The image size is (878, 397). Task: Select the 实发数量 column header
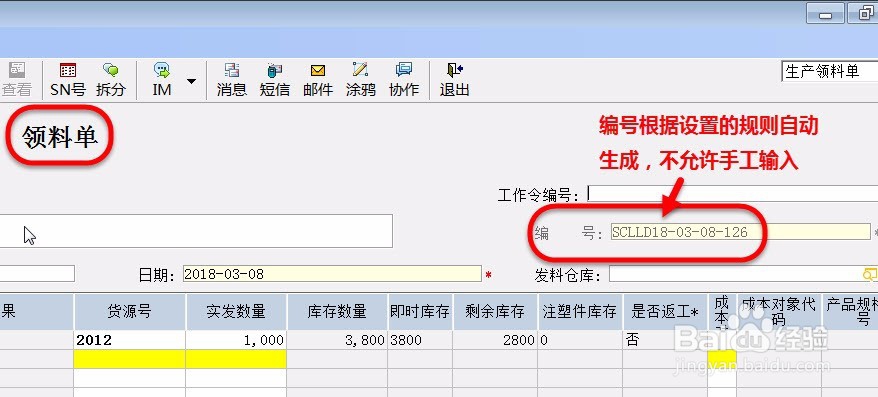pos(236,312)
